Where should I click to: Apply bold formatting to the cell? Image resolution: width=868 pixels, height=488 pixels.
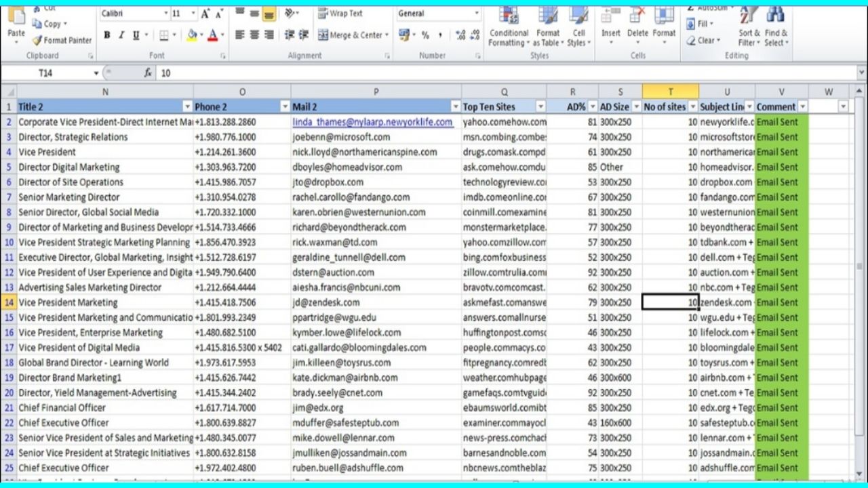coord(106,35)
